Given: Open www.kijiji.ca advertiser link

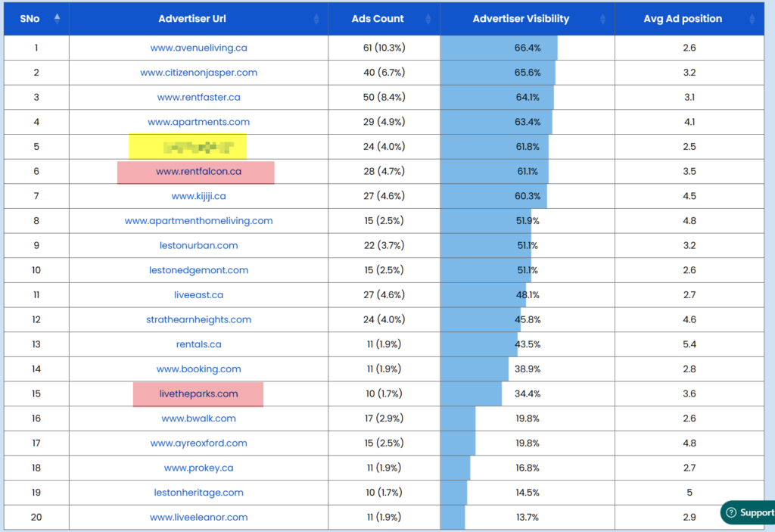Looking at the screenshot, I should click(x=199, y=196).
